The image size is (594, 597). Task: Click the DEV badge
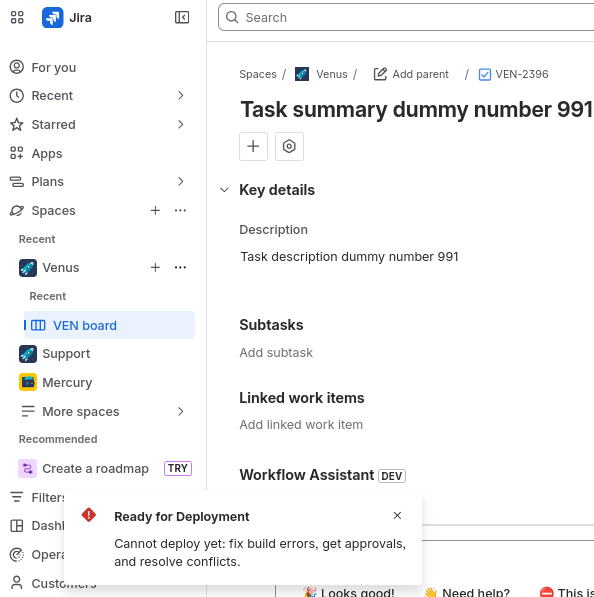tap(392, 476)
